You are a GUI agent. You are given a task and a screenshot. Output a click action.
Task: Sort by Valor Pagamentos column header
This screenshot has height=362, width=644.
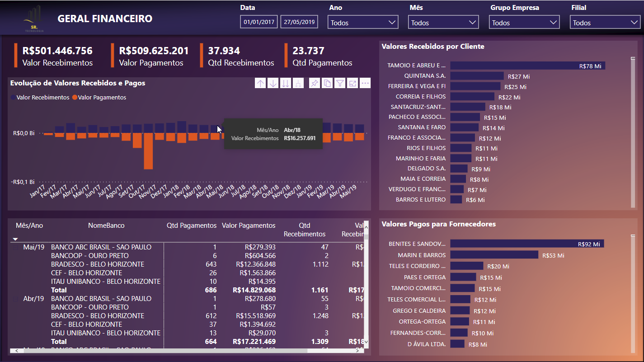pos(249,225)
